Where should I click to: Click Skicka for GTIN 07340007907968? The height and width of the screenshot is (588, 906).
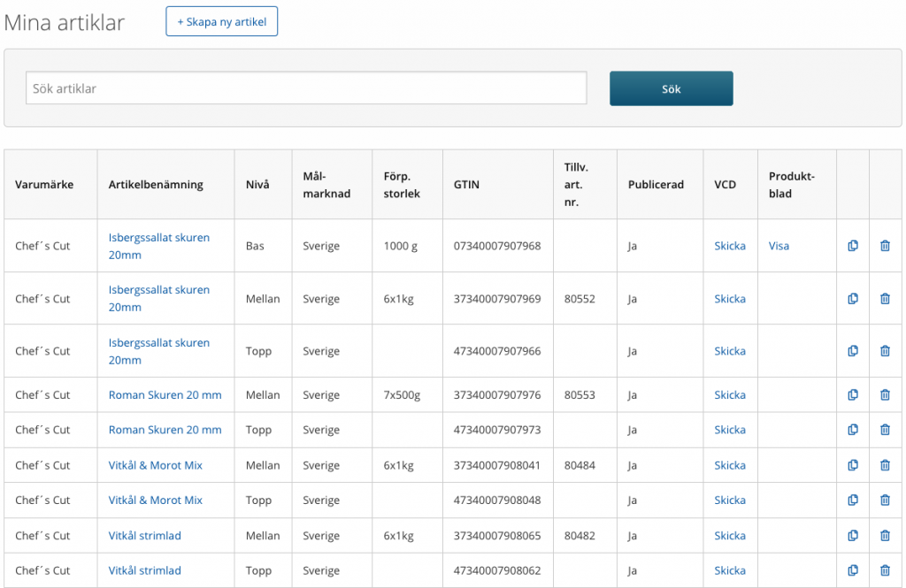[730, 246]
